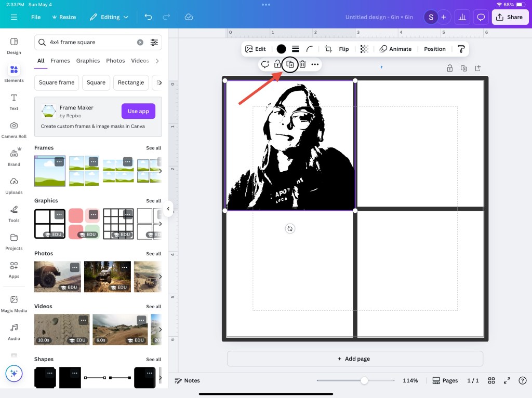532x398 pixels.
Task: Open the hamburger main menu
Action: point(14,17)
